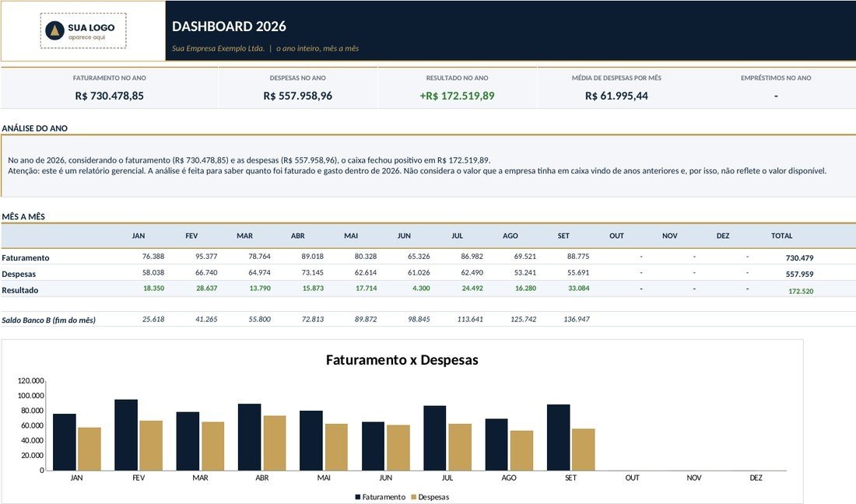
Task: Click the Faturamento row label
Action: pos(25,257)
